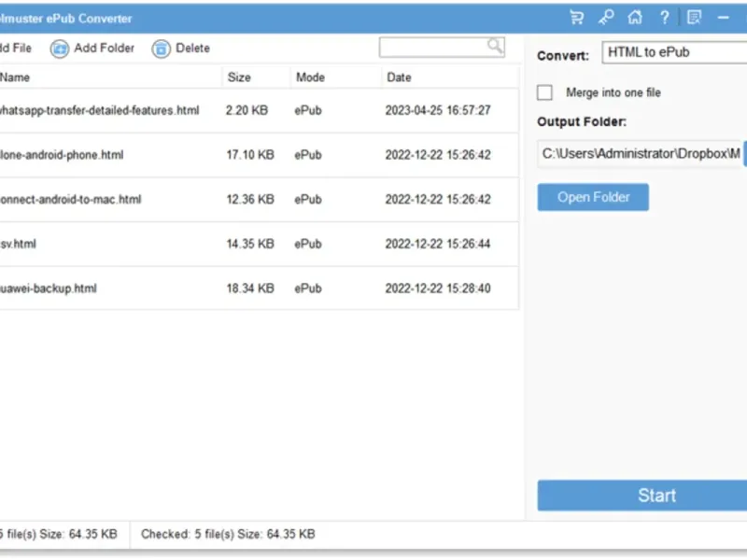Sort by the Name column header
The width and height of the screenshot is (747, 560).
click(x=110, y=77)
